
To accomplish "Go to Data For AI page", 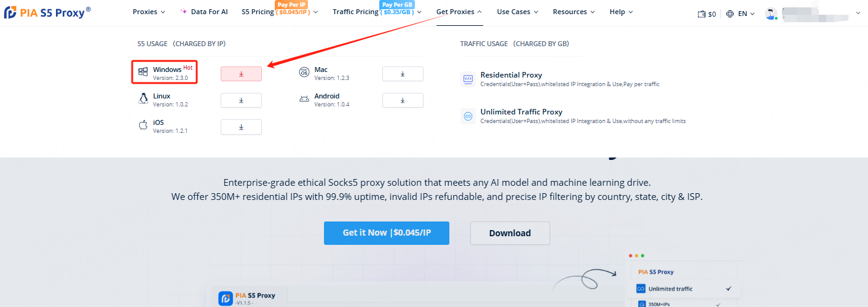I will point(203,12).
